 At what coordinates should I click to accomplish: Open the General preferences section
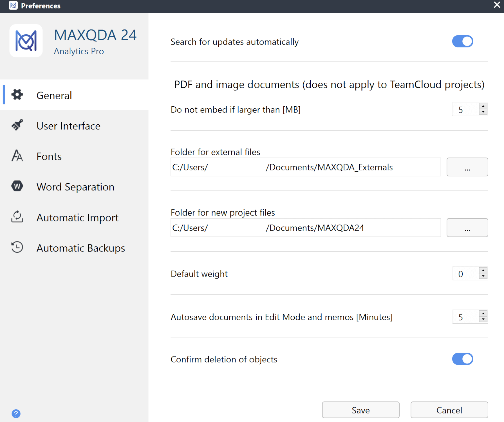74,95
